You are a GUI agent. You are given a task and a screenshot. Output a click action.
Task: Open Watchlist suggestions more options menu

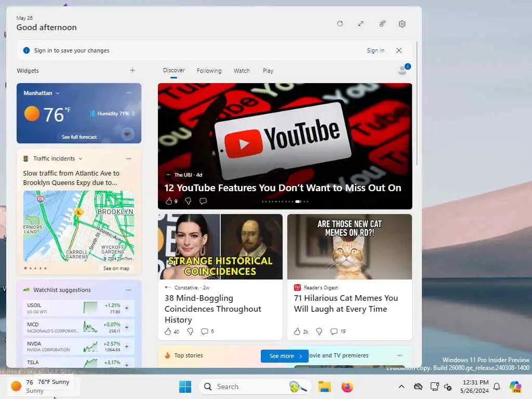coord(128,290)
